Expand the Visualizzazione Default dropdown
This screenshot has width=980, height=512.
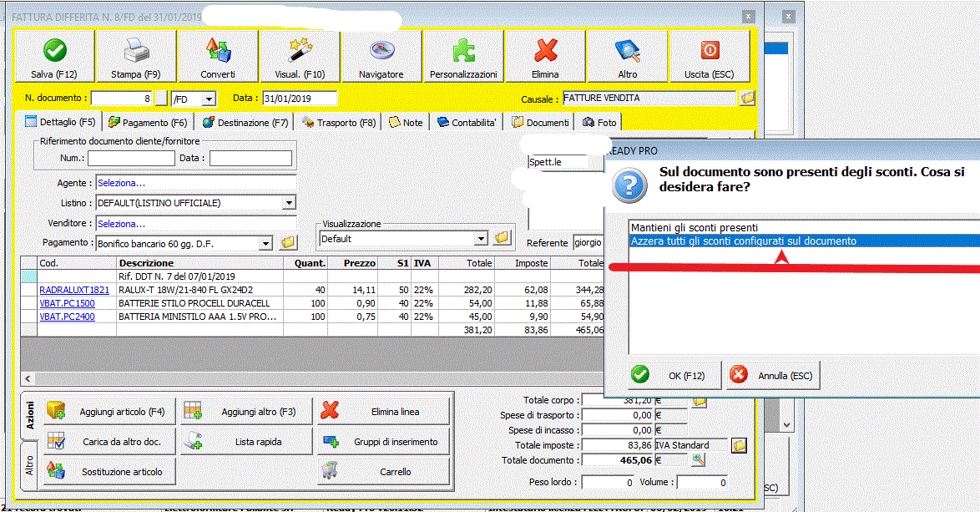click(480, 239)
